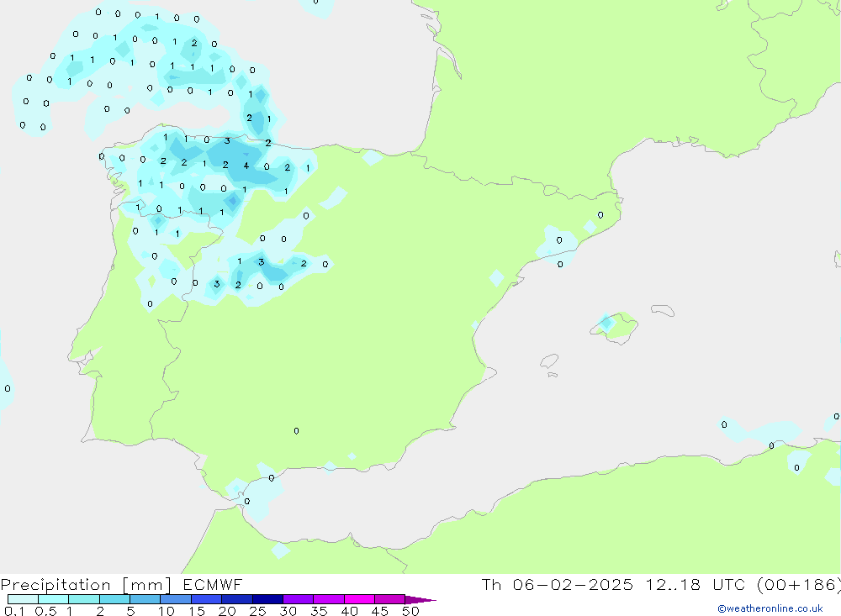Open the weatheronline.co.uk copyright link
Image resolution: width=841 pixels, height=616 pixels.
[770, 608]
